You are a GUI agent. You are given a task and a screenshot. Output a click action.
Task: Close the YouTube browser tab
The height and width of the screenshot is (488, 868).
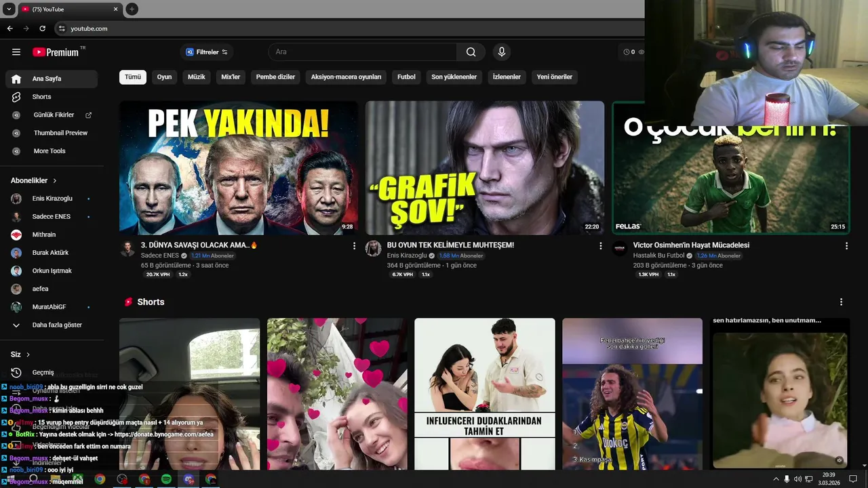point(115,9)
